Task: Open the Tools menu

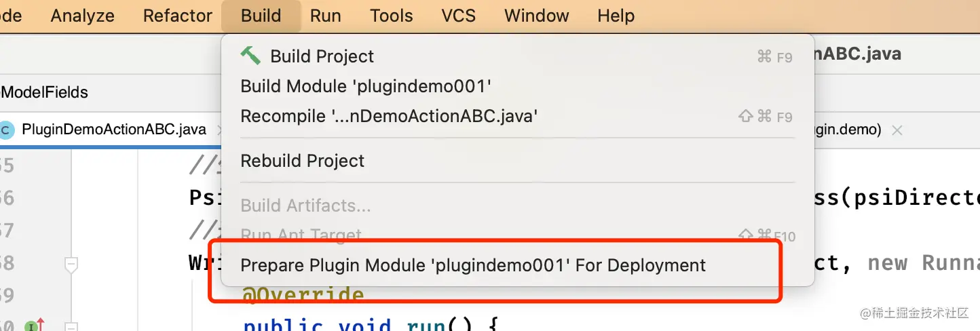Action: pyautogui.click(x=392, y=16)
